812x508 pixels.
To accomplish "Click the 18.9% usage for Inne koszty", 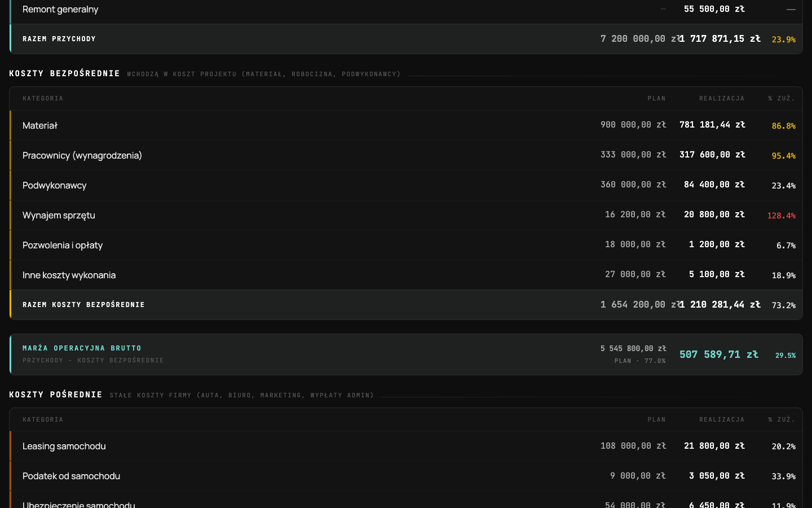I will 784,275.
